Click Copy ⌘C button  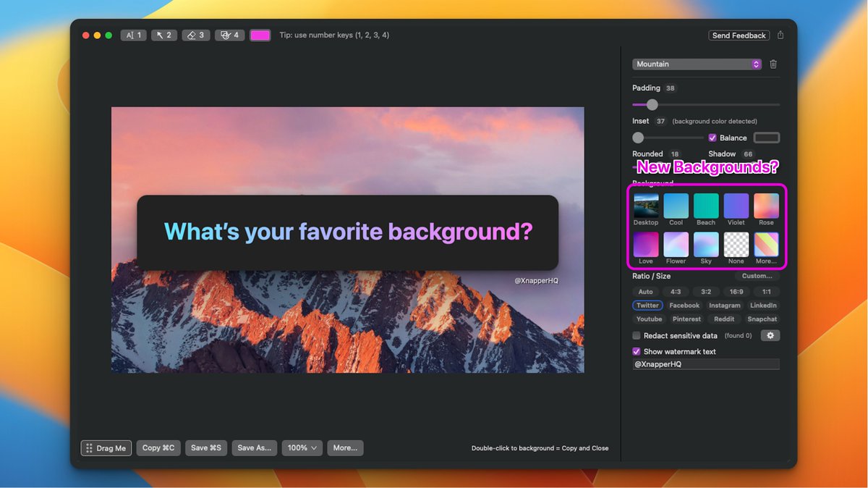[158, 448]
